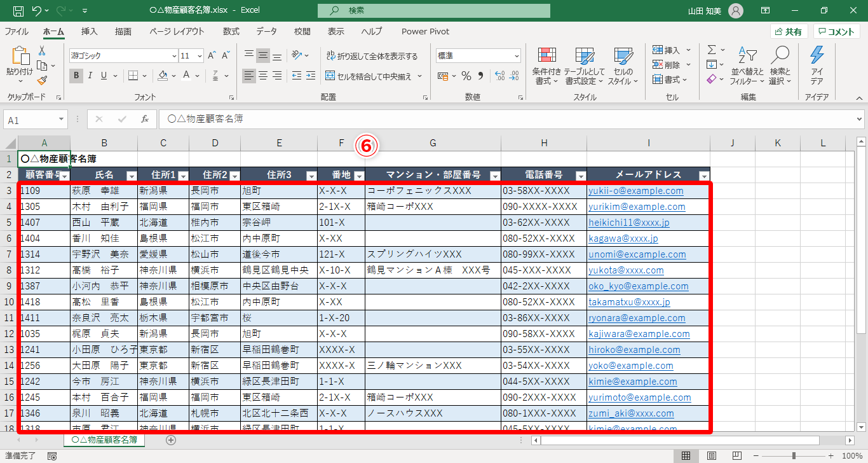Select column header J
Image resolution: width=868 pixels, height=463 pixels.
click(732, 143)
